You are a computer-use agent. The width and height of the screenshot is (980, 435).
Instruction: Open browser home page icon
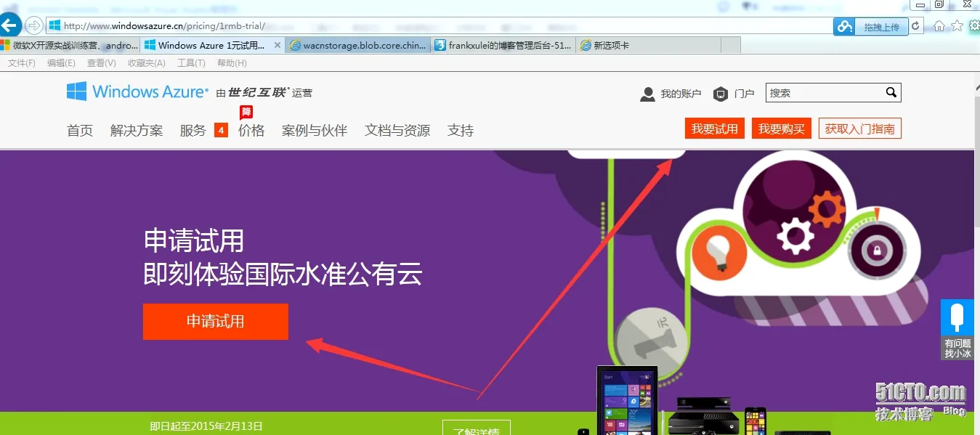coord(939,26)
